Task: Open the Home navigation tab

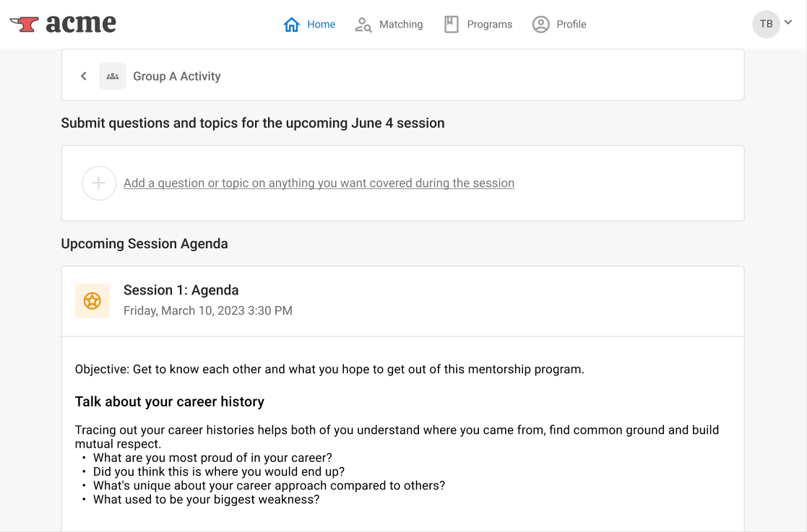Action: pos(309,24)
